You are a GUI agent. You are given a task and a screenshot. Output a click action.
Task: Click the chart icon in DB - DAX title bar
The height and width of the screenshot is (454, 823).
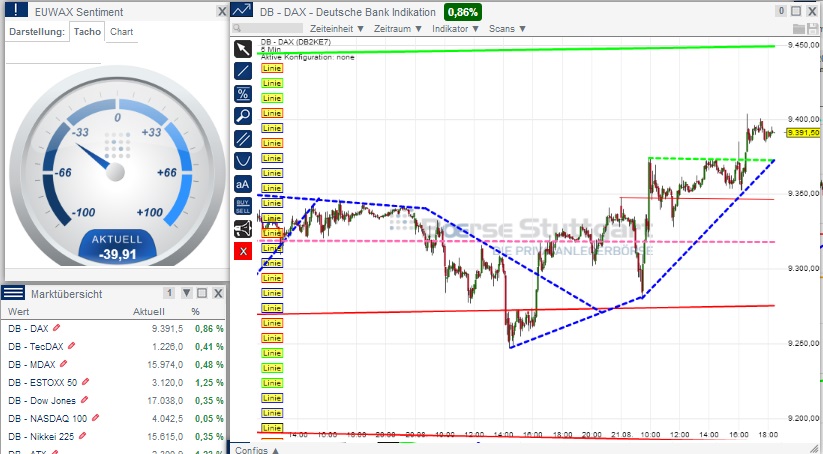[242, 10]
